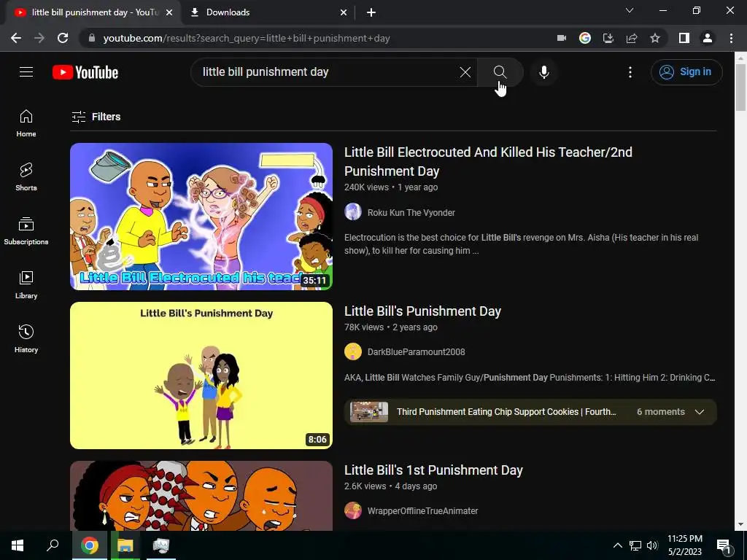Open Little Bill Electrocuted And Killed His Teacher title
The height and width of the screenshot is (560, 747).
[x=488, y=161]
